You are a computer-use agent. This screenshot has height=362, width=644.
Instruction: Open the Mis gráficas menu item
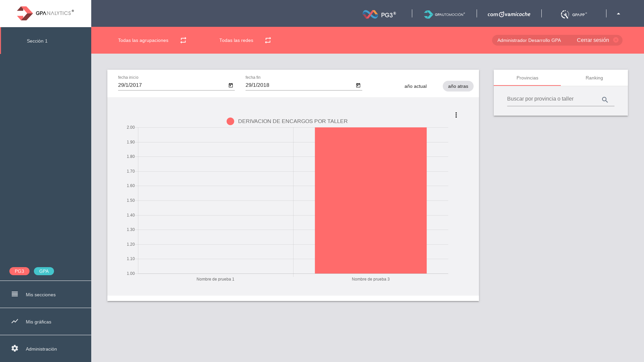pos(39,322)
